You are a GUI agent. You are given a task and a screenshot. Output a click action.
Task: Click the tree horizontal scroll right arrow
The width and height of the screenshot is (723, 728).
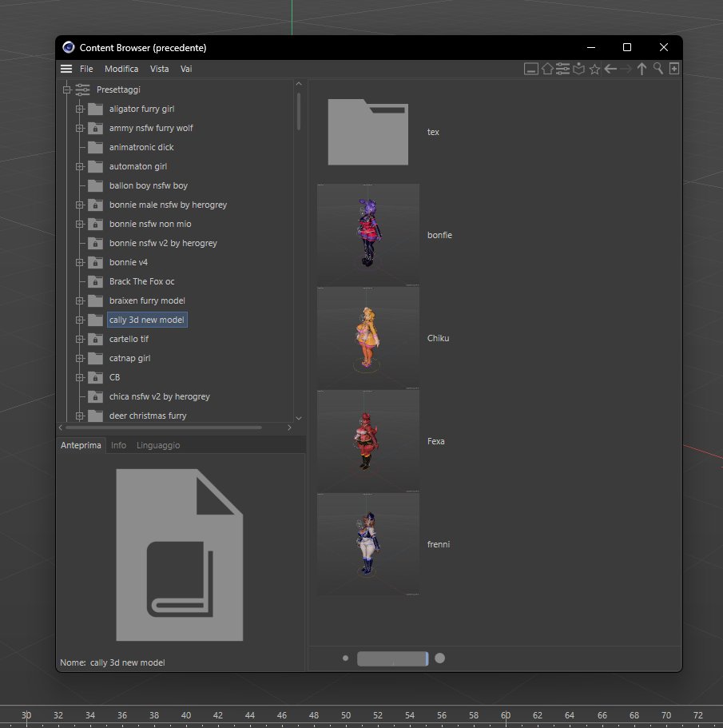click(x=289, y=428)
